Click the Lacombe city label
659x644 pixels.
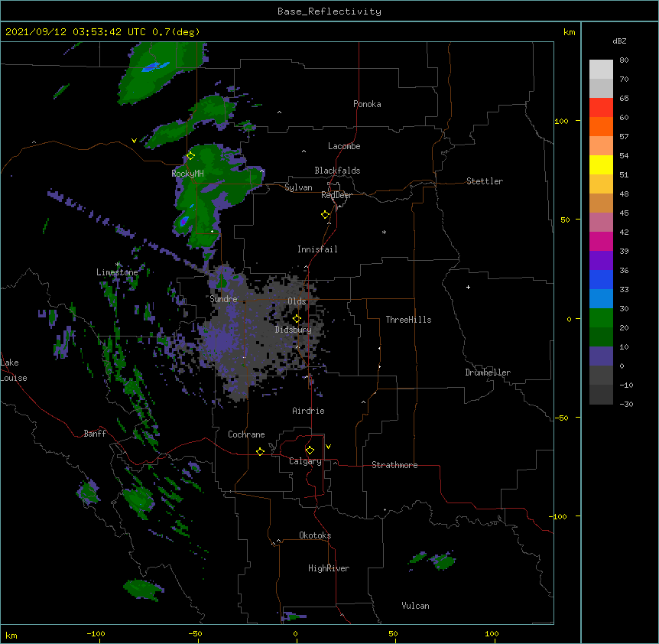click(344, 146)
